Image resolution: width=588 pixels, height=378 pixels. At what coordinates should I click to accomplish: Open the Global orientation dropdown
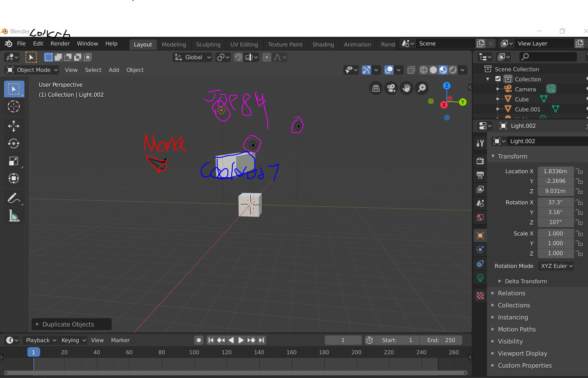pyautogui.click(x=193, y=57)
